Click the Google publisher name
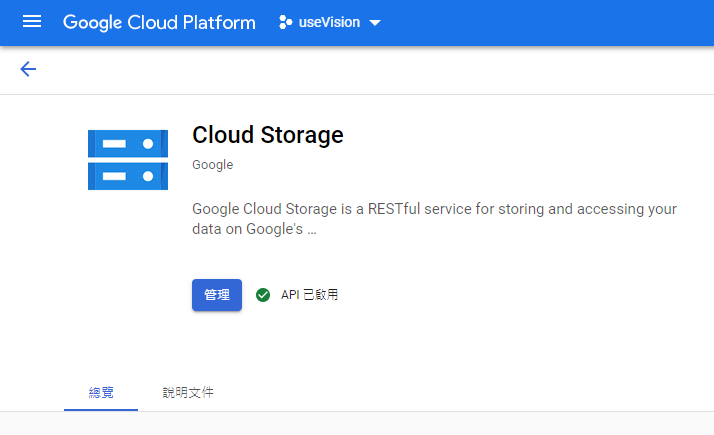Screen dimensions: 714x435 (x=213, y=164)
